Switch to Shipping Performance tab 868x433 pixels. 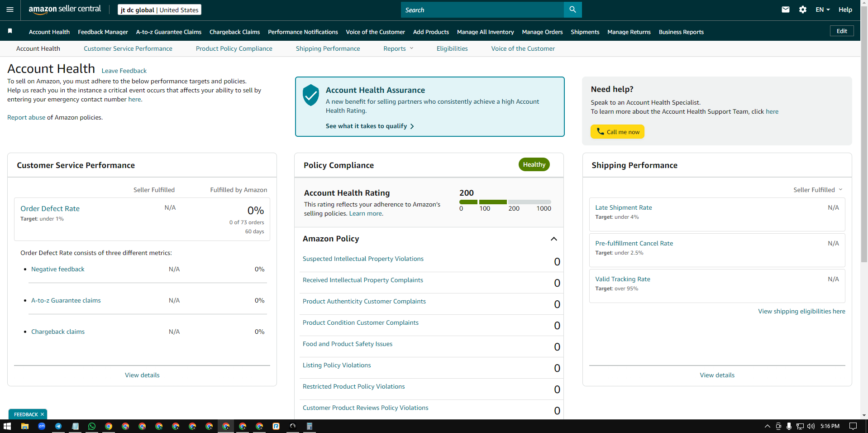coord(328,48)
